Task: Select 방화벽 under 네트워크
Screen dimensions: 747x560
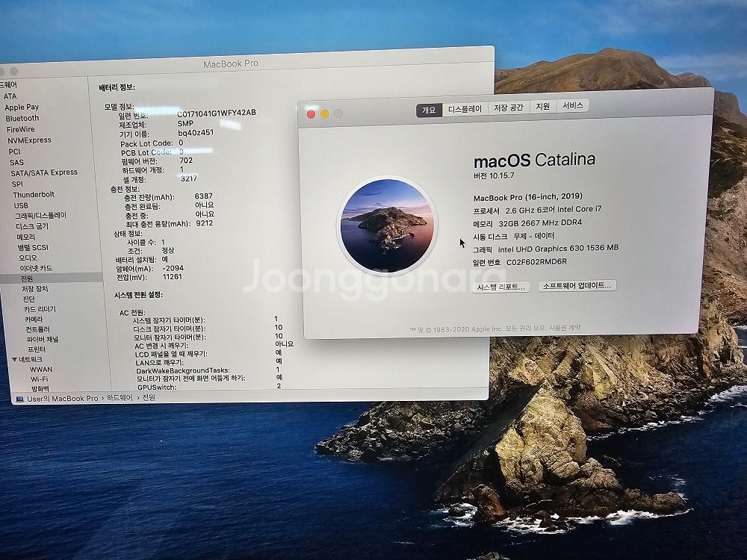Action: (40, 389)
